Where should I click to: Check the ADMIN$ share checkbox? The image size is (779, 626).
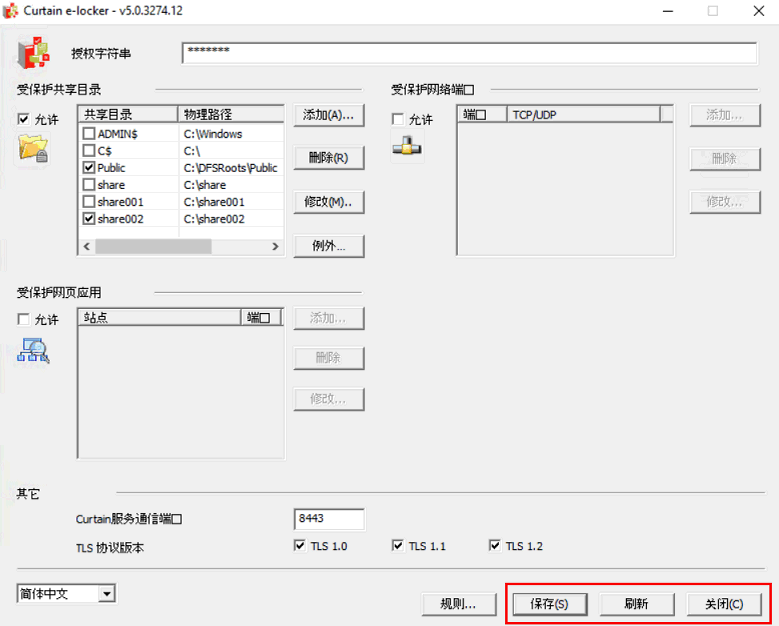tap(89, 133)
